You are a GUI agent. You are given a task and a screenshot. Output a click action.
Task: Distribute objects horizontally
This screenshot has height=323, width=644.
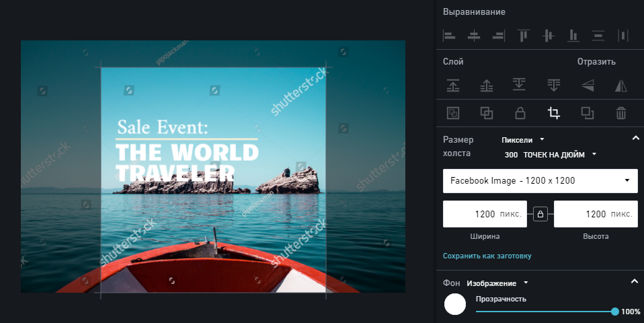click(623, 36)
